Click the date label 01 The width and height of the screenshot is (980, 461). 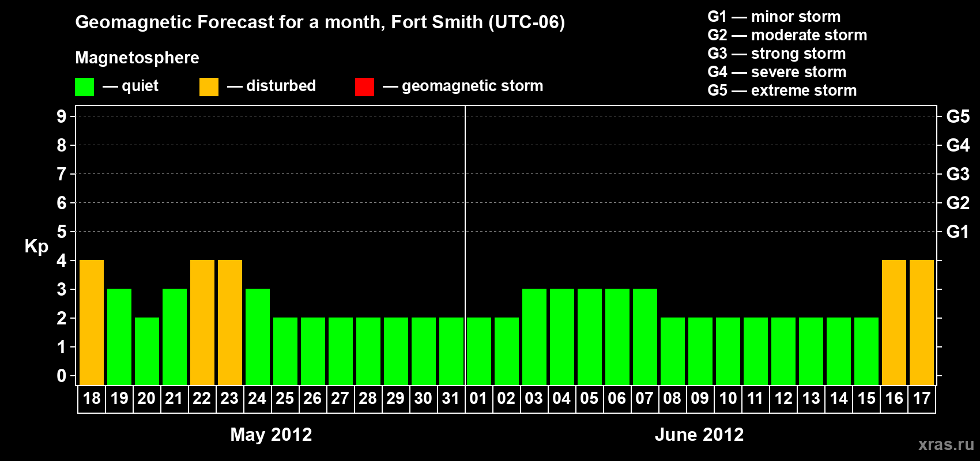click(x=478, y=399)
